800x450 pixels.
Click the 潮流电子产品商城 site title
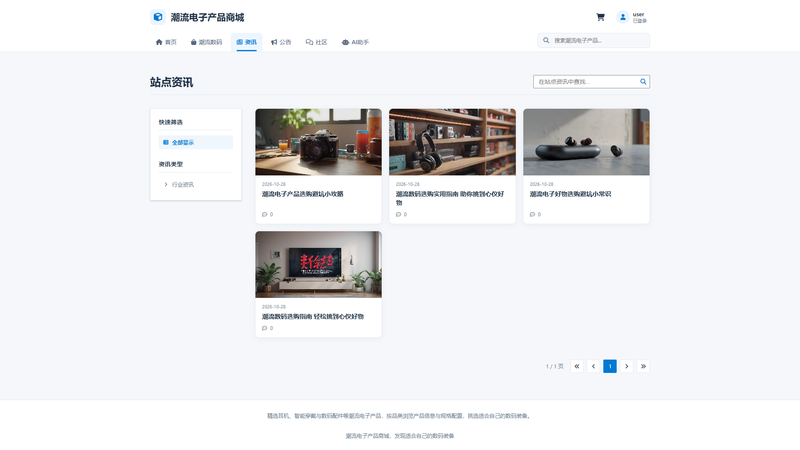pos(207,17)
